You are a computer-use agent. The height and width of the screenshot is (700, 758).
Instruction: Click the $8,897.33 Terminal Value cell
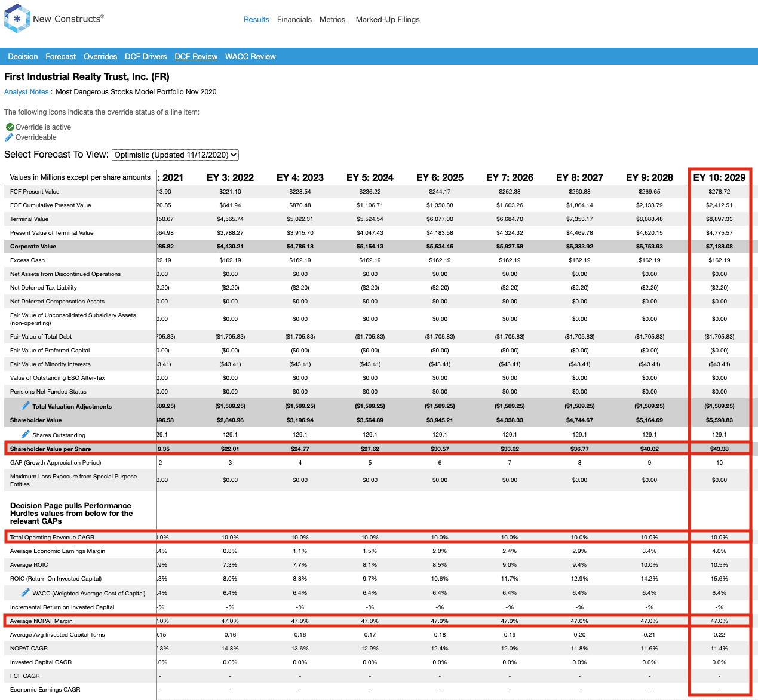(719, 219)
